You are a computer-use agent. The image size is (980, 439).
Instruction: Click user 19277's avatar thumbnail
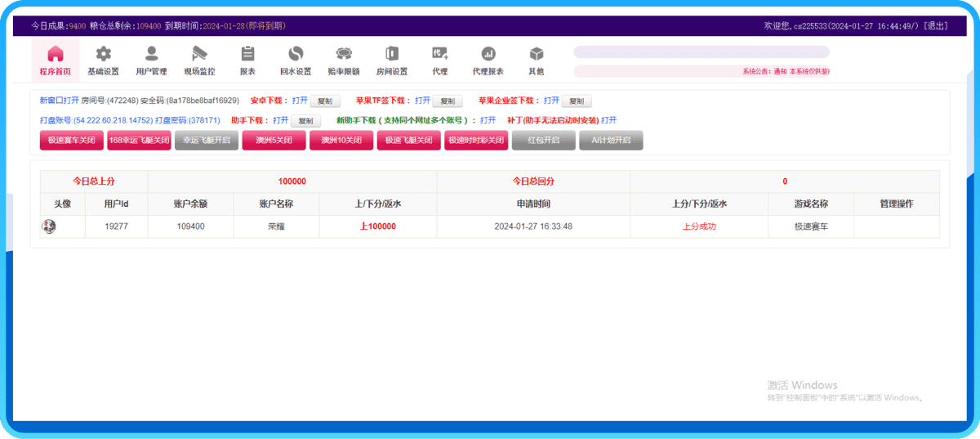[49, 226]
